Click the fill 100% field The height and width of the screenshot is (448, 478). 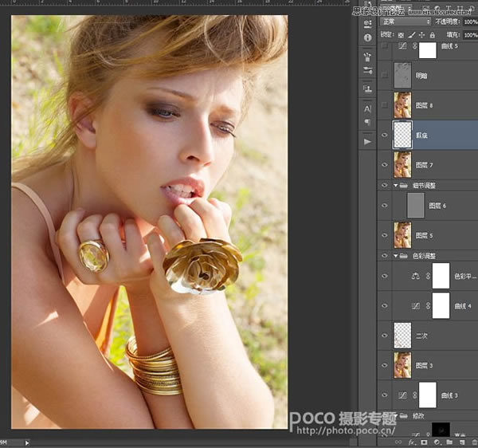click(x=470, y=35)
